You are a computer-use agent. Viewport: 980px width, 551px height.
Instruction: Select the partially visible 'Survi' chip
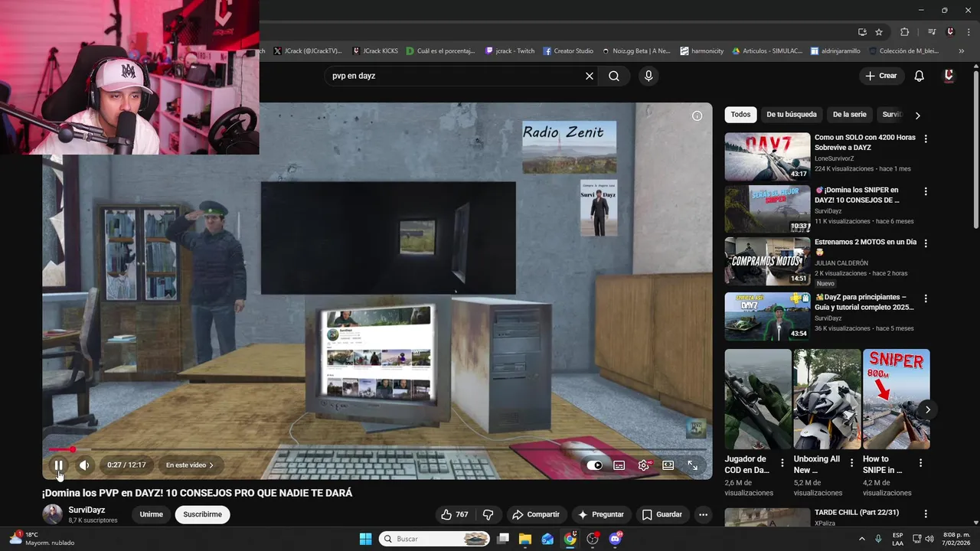892,115
